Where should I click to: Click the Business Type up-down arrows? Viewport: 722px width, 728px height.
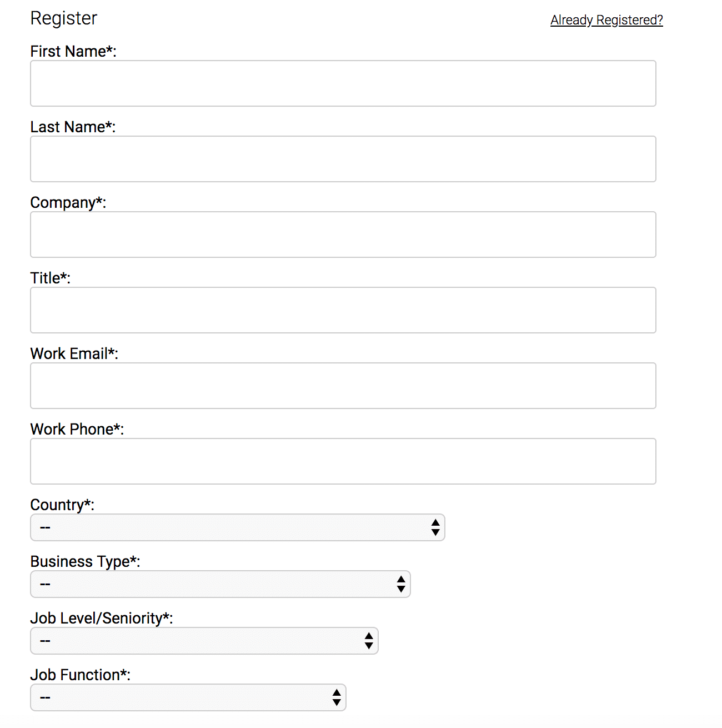(401, 584)
